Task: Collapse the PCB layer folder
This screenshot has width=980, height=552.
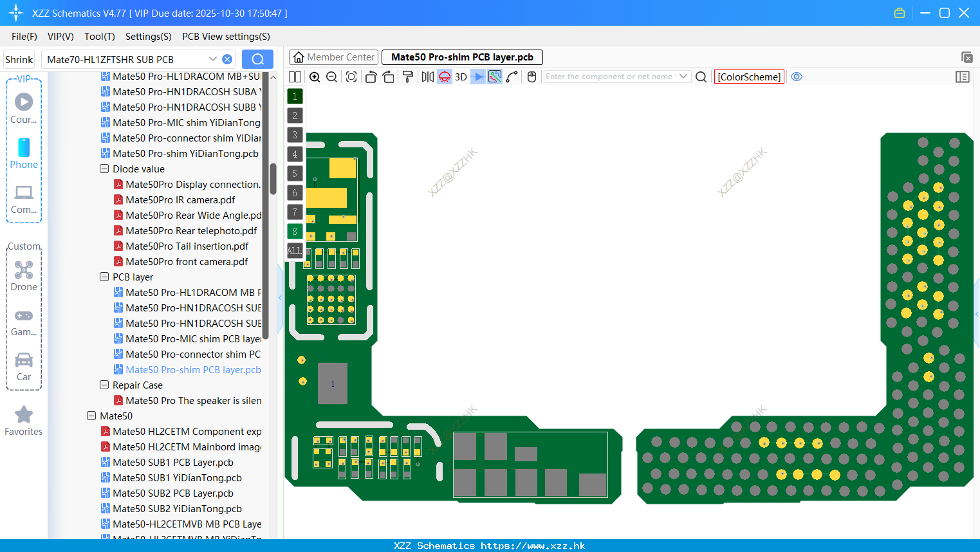Action: [104, 277]
